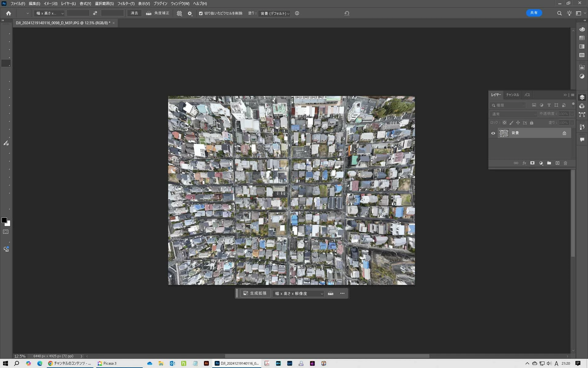Image resolution: width=588 pixels, height=368 pixels.
Task: Uncheck 切り抜いたピクセルを削除 checkbox
Action: 201,13
